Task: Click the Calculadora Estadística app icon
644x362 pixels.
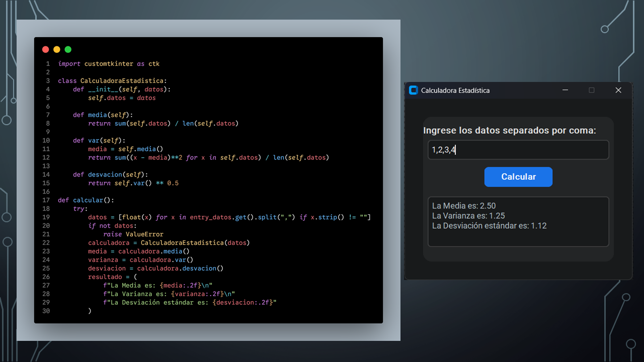Action: point(413,90)
